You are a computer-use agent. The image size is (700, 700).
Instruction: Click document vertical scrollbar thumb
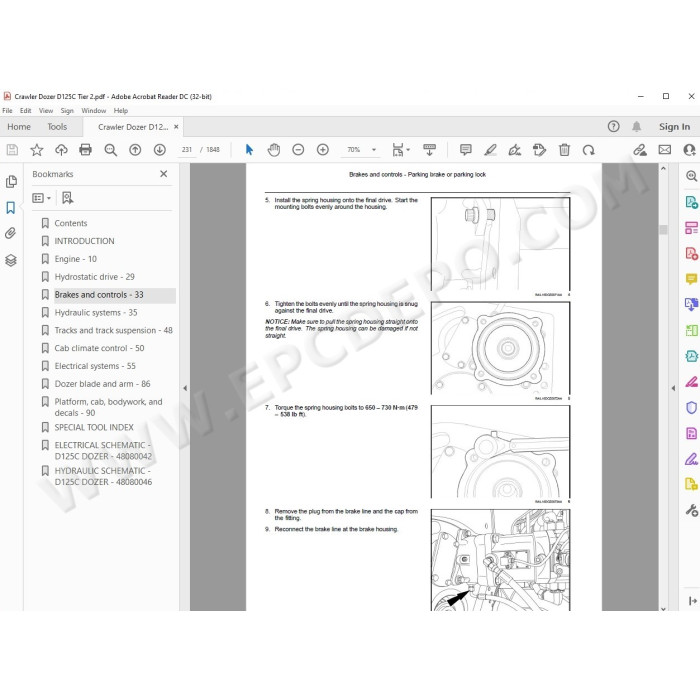point(663,229)
